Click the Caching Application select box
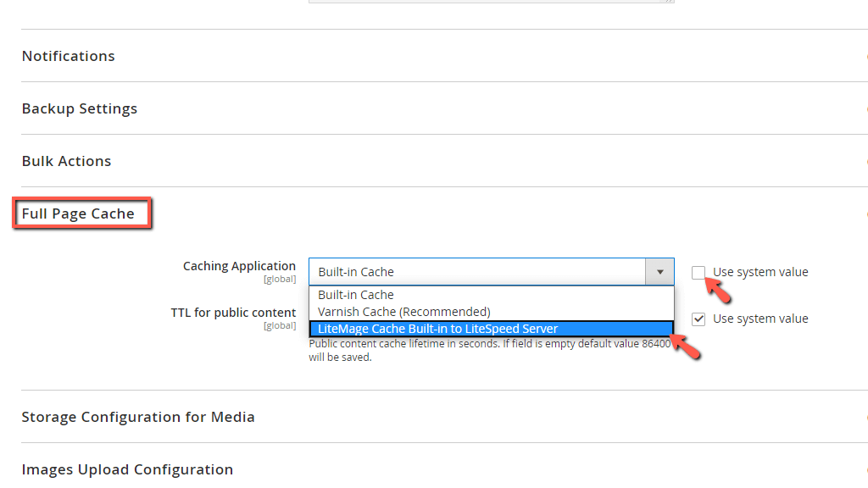 491,272
